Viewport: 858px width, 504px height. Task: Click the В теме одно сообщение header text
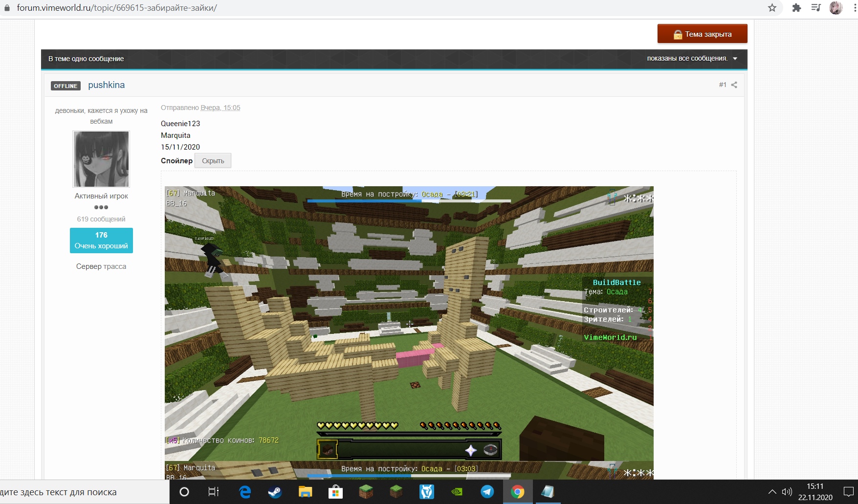[86, 59]
